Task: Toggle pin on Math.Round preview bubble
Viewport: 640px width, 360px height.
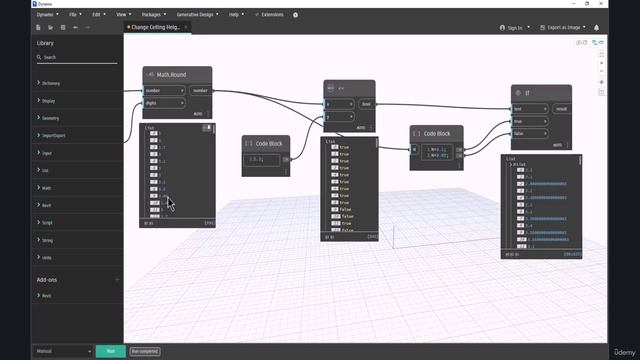Action: point(207,128)
